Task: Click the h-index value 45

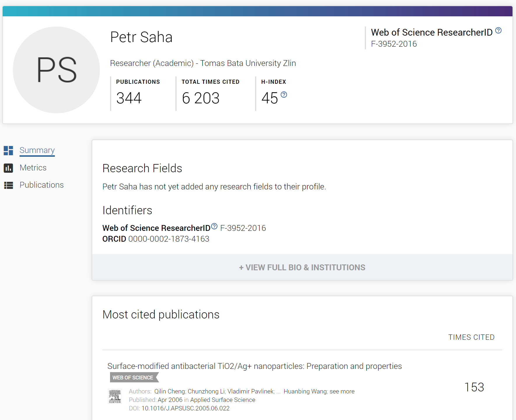Action: 269,98
